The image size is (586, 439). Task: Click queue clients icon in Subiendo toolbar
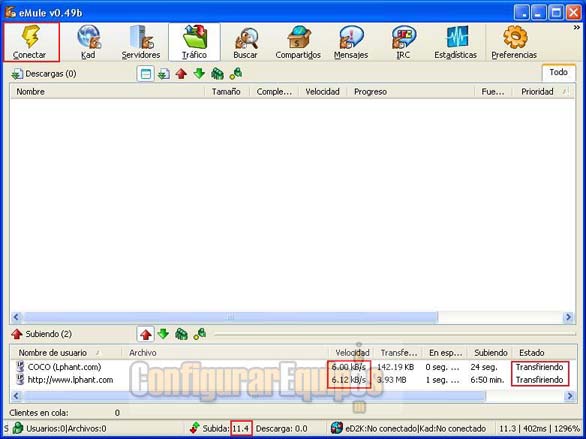181,334
